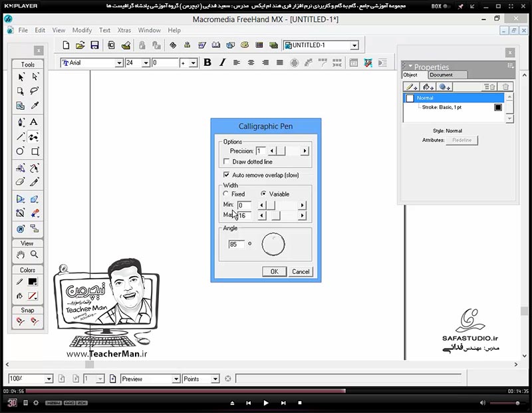Select the Knife tool

click(x=35, y=182)
